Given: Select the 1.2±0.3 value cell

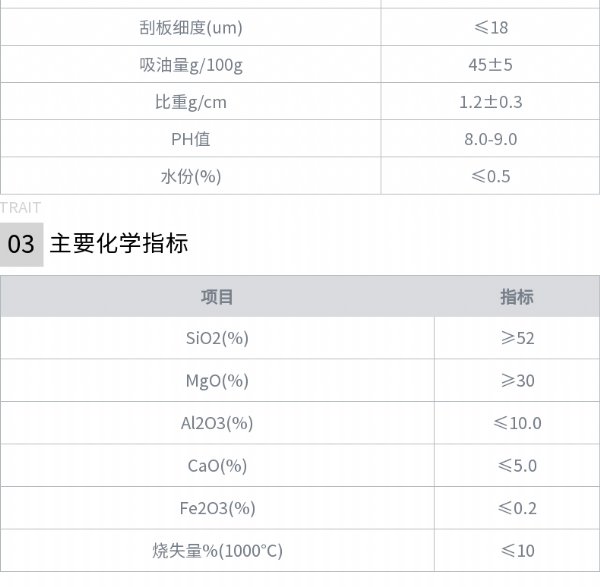Looking at the screenshot, I should click(490, 102).
